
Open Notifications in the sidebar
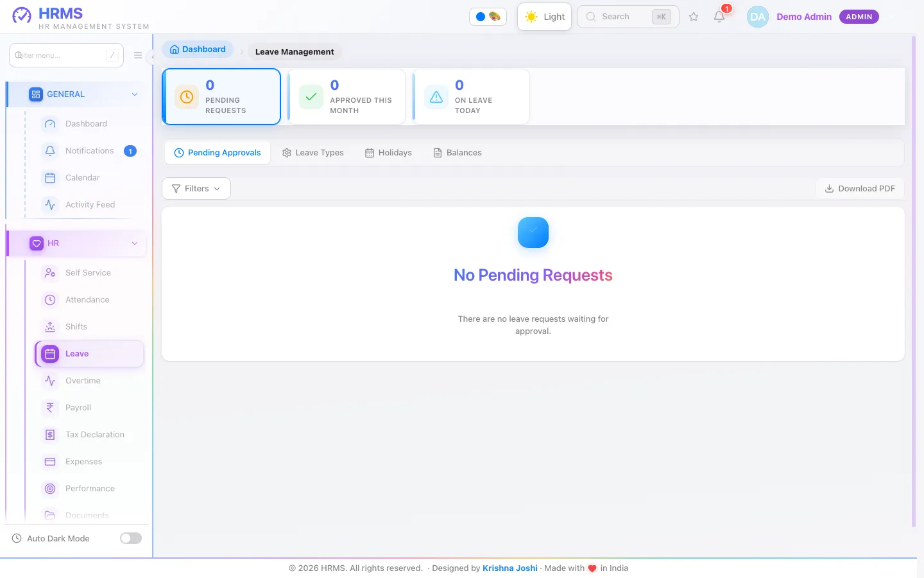[x=89, y=151]
